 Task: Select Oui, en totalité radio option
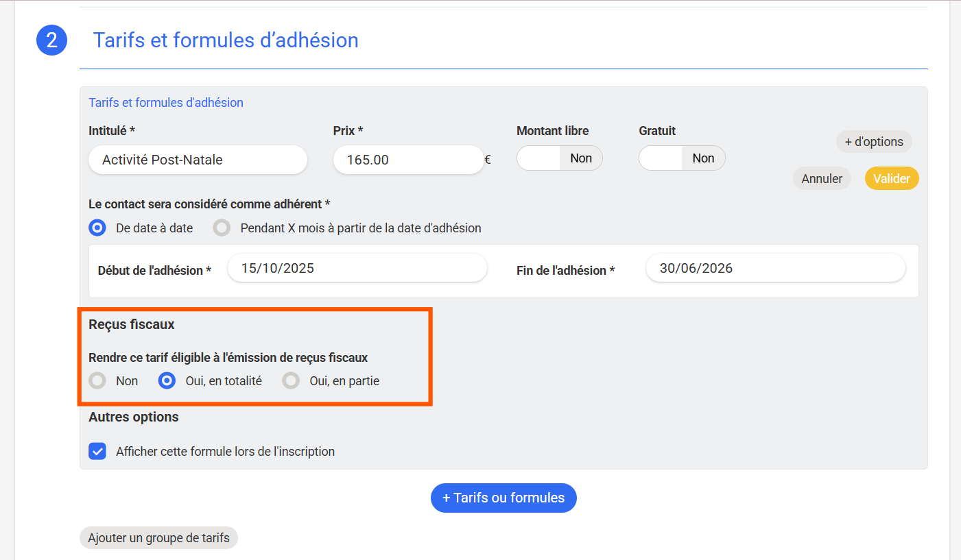point(167,380)
